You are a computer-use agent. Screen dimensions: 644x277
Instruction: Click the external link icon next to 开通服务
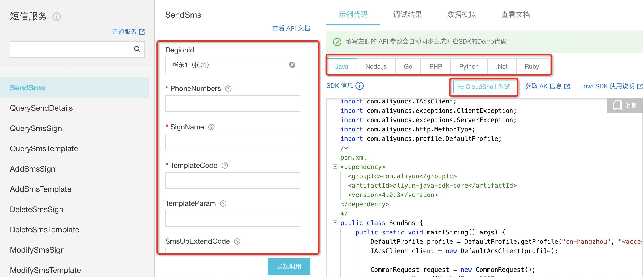[x=142, y=32]
